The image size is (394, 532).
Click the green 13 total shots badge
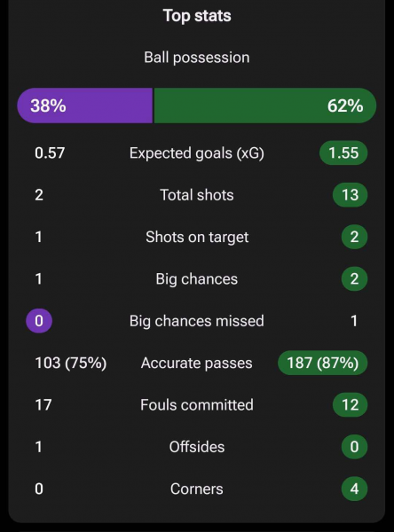click(351, 195)
